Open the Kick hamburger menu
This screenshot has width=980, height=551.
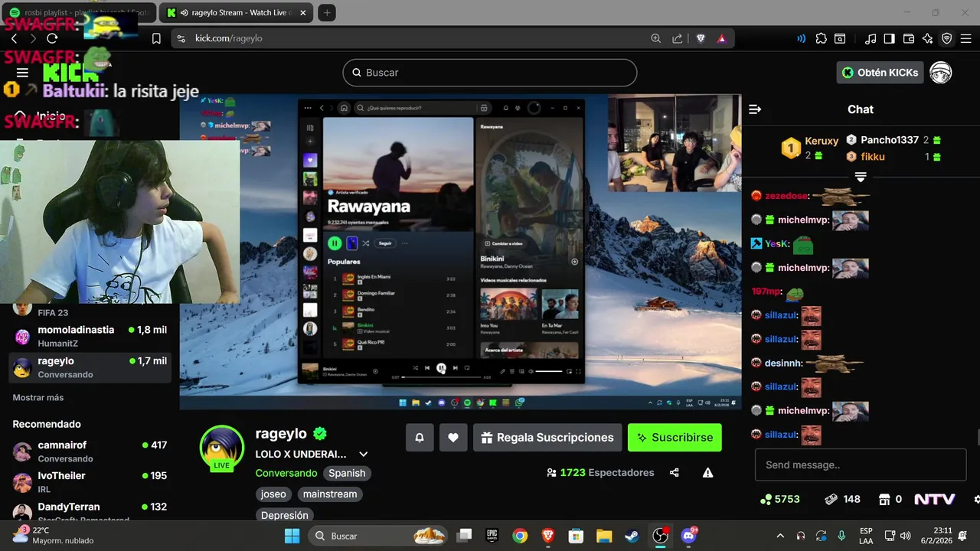[22, 73]
